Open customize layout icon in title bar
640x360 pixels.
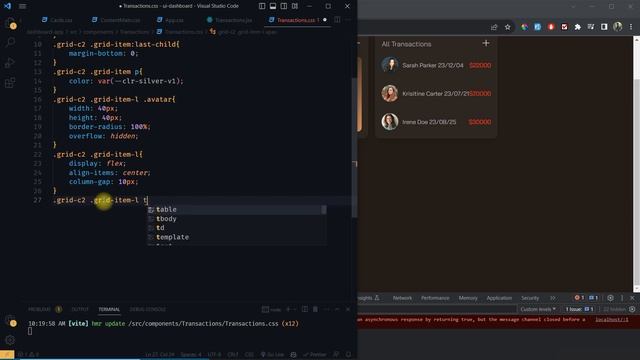point(295,6)
